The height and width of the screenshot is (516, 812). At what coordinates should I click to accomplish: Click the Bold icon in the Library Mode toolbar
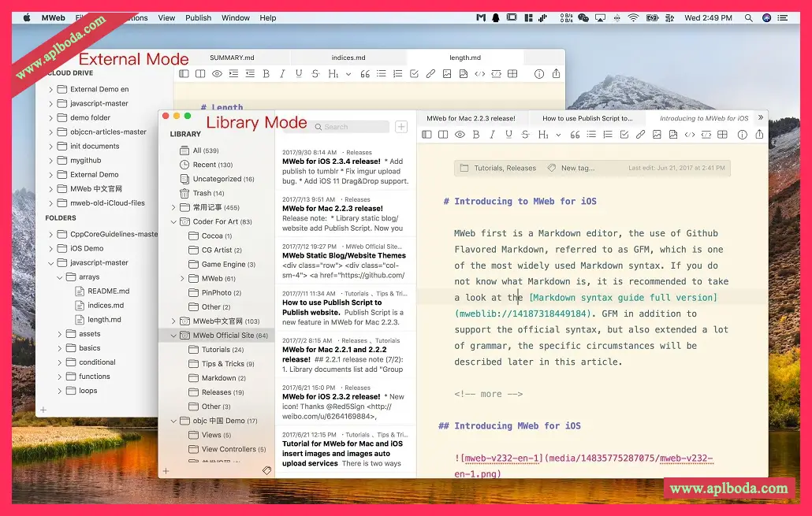pos(478,135)
